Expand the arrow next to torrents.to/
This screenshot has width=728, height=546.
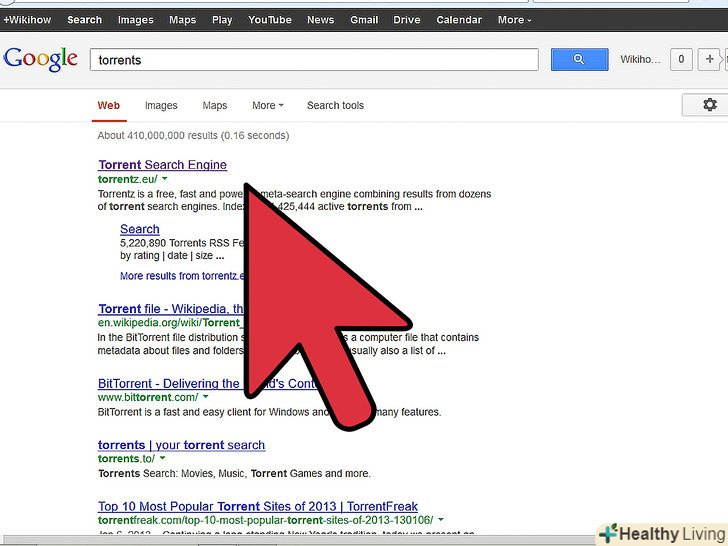click(x=162, y=458)
